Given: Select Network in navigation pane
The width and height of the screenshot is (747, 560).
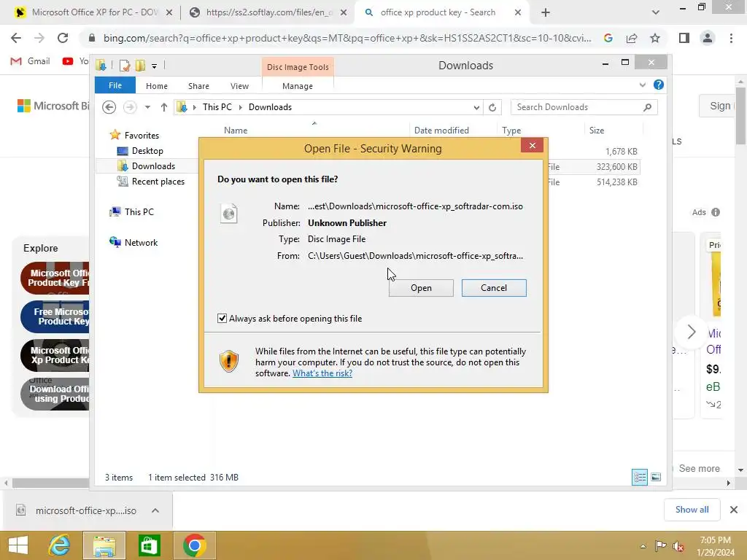Looking at the screenshot, I should tap(141, 242).
